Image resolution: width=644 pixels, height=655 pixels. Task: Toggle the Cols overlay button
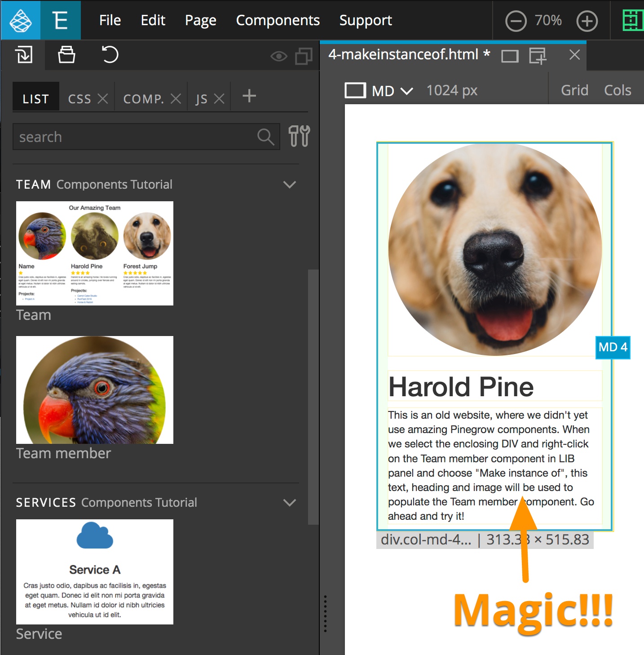pos(618,90)
